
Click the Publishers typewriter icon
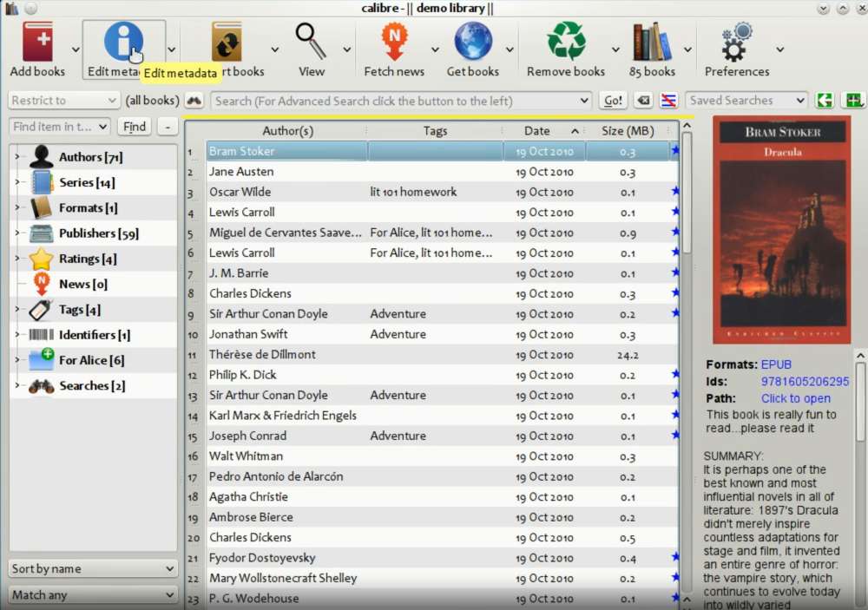point(41,233)
